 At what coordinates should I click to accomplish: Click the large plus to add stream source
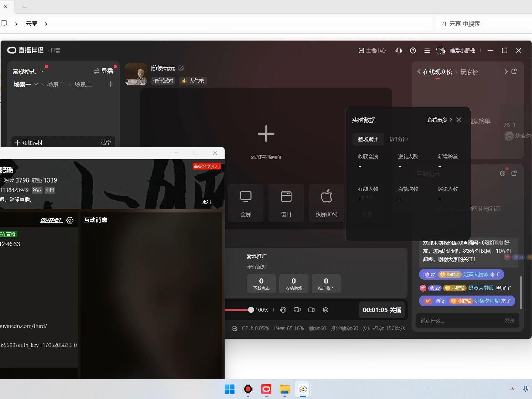[266, 134]
